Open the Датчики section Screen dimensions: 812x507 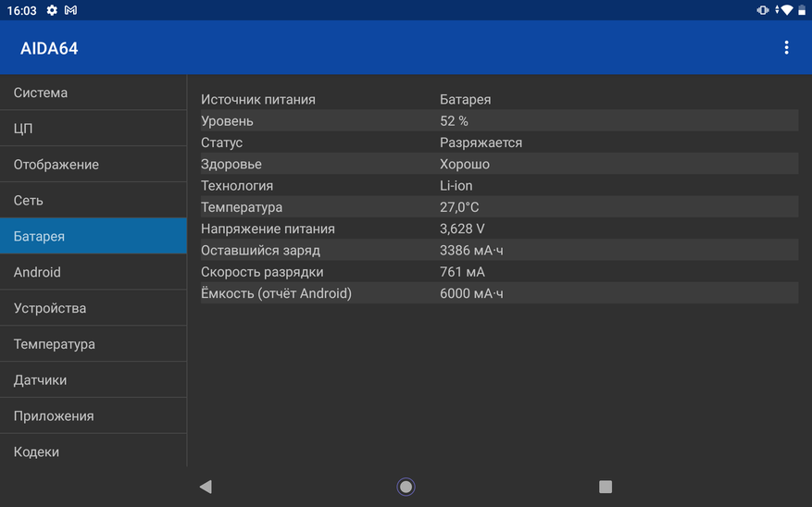[94, 379]
